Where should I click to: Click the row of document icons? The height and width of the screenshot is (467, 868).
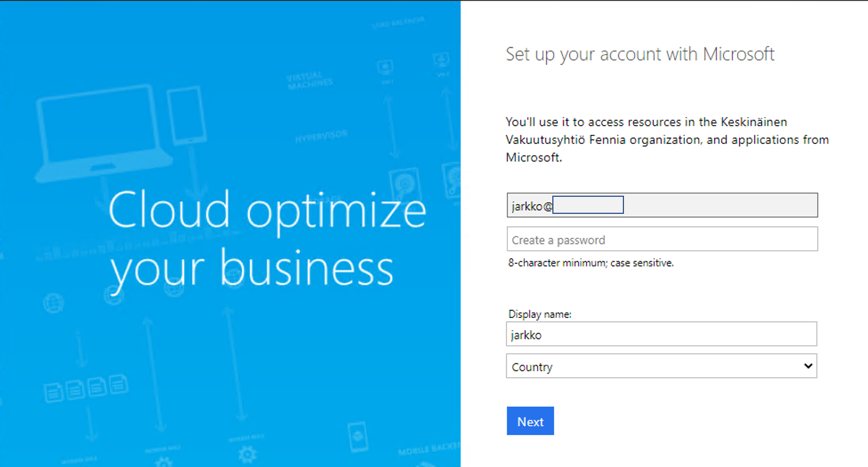pyautogui.click(x=86, y=389)
